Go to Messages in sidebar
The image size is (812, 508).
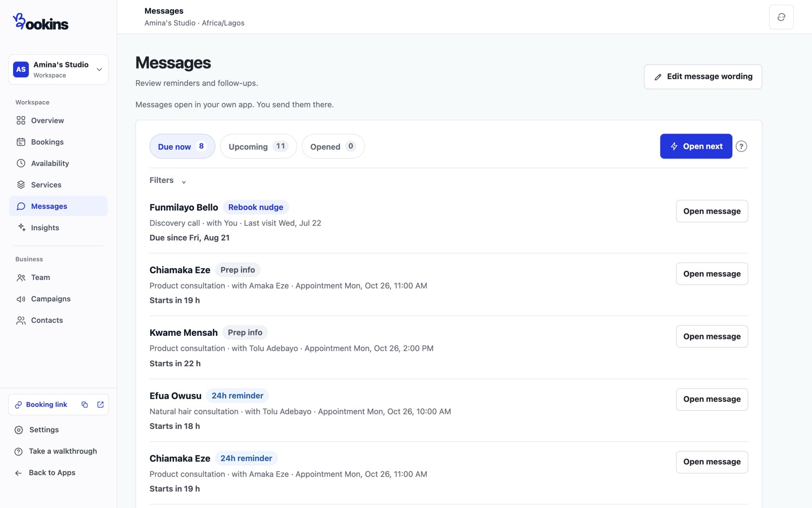(58, 206)
